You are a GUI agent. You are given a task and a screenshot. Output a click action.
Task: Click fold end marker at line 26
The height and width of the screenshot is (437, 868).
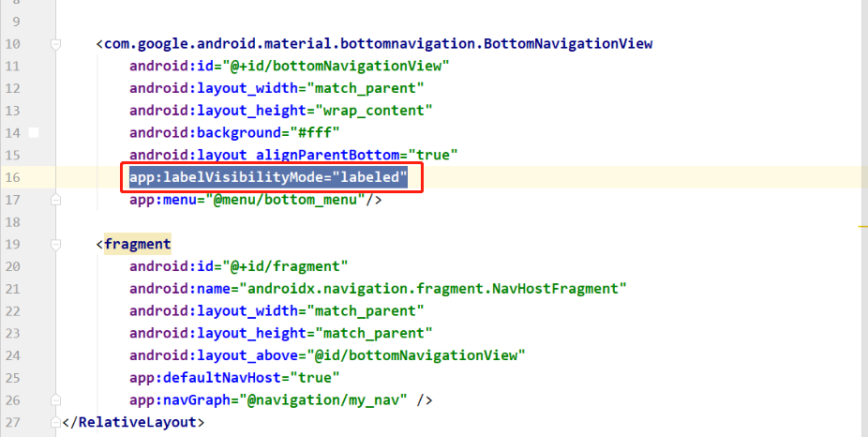coord(55,399)
